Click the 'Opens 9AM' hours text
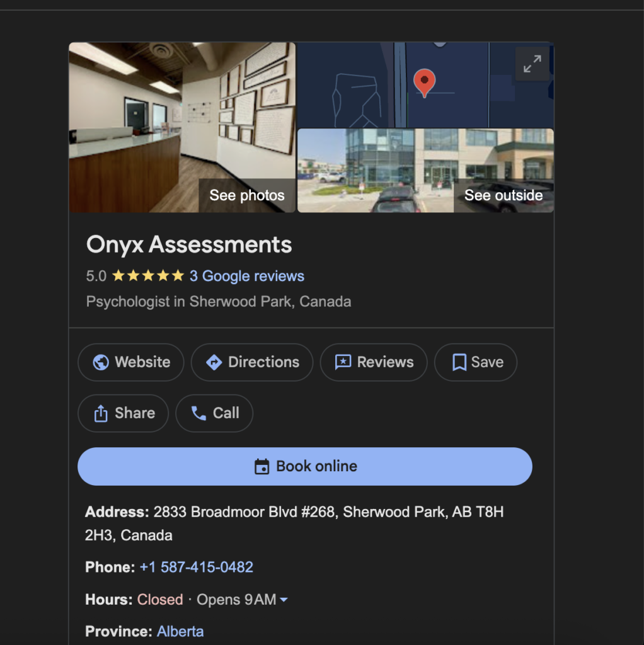The image size is (644, 645). pos(236,600)
